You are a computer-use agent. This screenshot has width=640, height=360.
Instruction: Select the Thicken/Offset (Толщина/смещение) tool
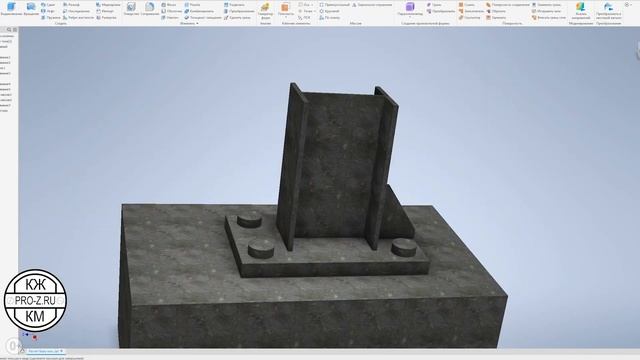point(203,18)
